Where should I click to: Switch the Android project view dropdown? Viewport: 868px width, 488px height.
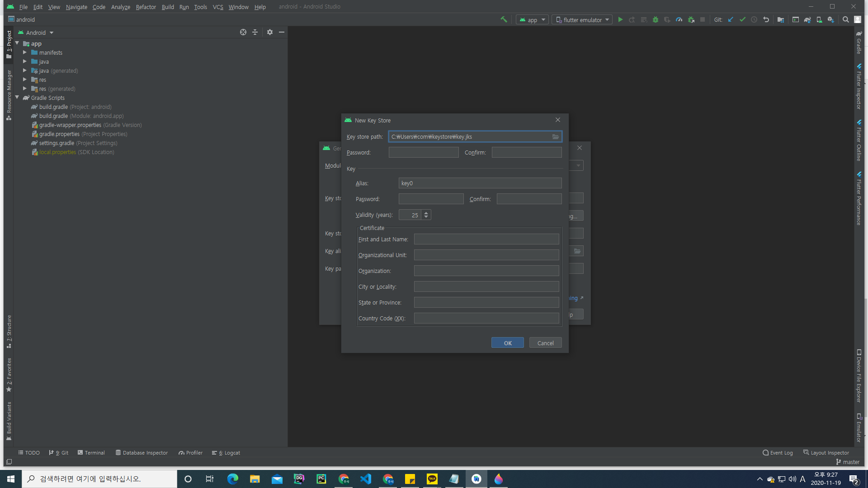(36, 33)
